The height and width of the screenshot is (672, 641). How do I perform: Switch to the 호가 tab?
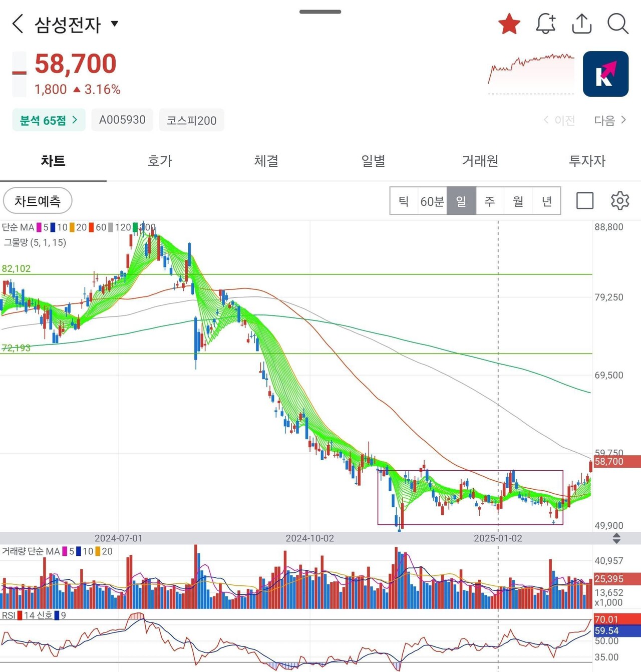[160, 161]
